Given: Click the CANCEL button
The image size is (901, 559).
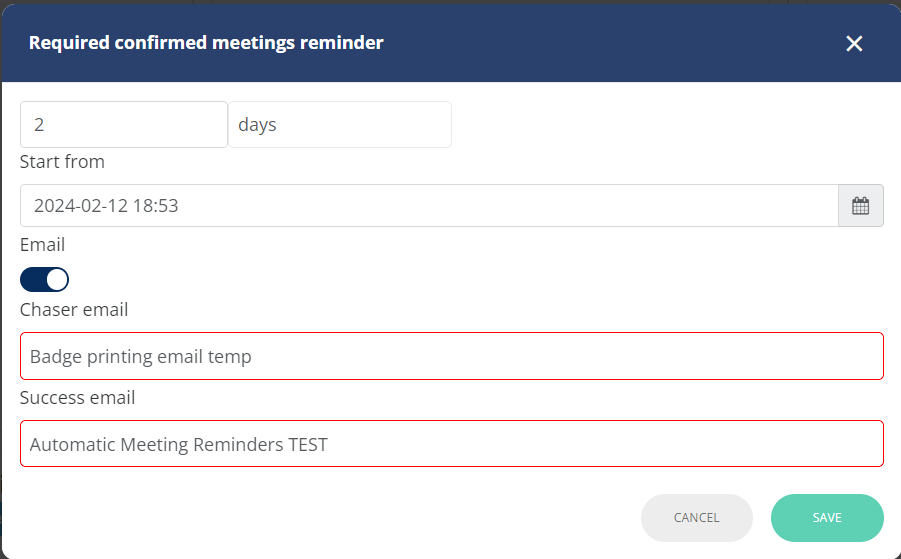Looking at the screenshot, I should pos(696,518).
